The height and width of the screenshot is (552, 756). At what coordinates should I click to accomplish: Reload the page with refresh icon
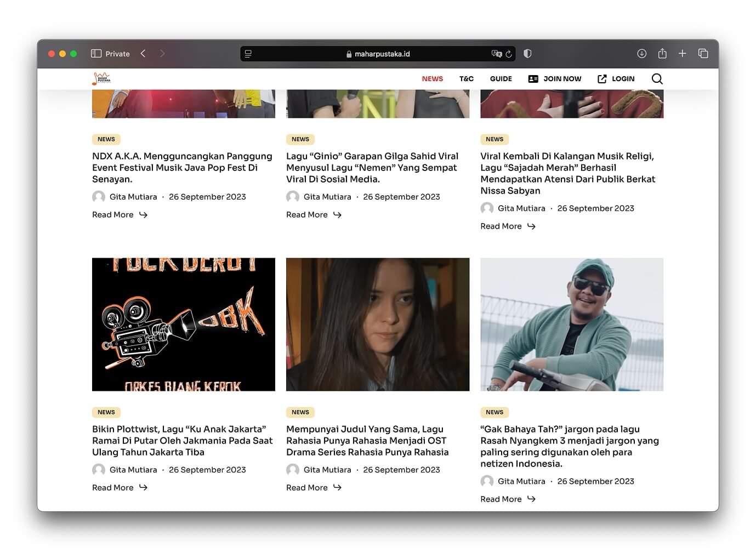point(509,54)
